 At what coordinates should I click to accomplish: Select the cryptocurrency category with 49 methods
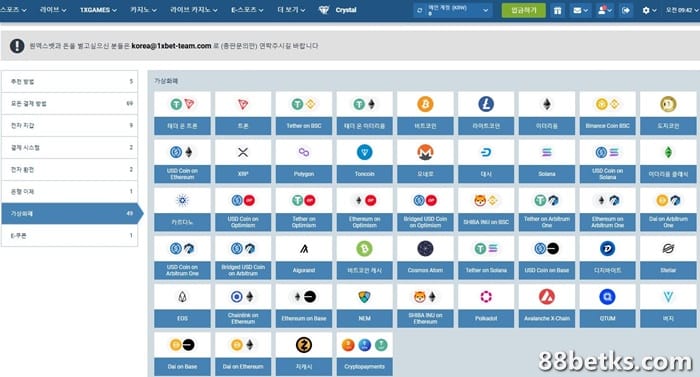point(71,214)
